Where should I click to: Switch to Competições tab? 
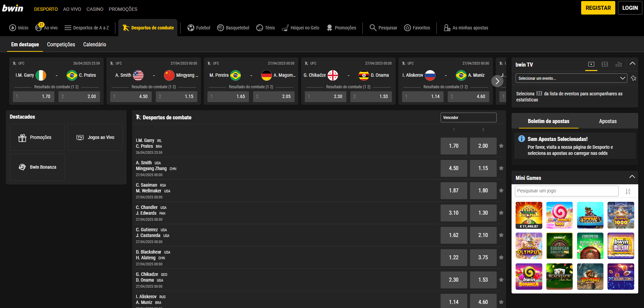(x=61, y=45)
